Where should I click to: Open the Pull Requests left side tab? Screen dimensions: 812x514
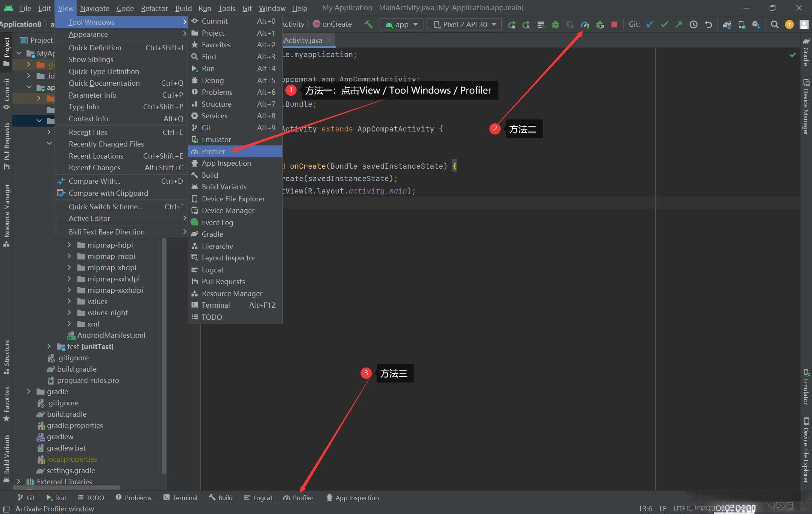6,146
